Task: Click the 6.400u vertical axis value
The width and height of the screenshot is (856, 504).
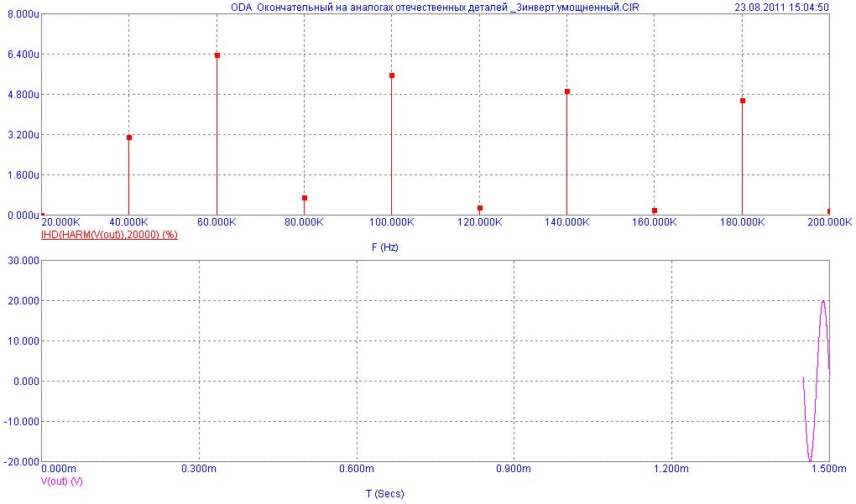Action: pyautogui.click(x=23, y=55)
